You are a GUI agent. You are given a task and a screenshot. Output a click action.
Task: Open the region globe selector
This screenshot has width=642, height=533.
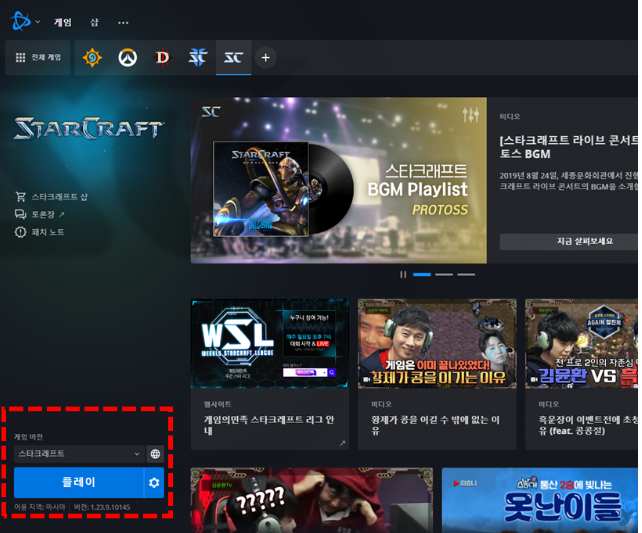click(x=155, y=454)
